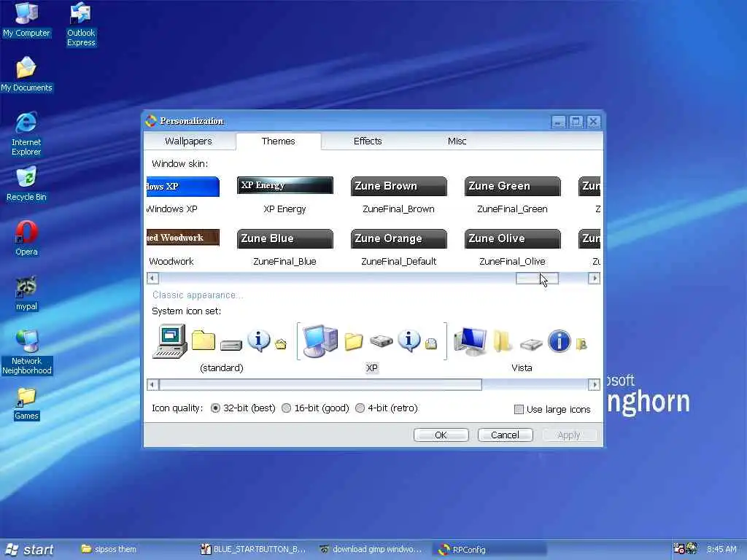The width and height of the screenshot is (747, 560).
Task: Choose the Zune Olive skin preview
Action: coord(513,238)
